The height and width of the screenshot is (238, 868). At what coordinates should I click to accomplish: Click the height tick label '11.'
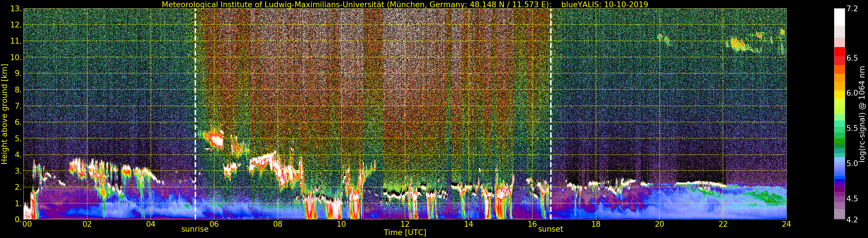tap(16, 41)
